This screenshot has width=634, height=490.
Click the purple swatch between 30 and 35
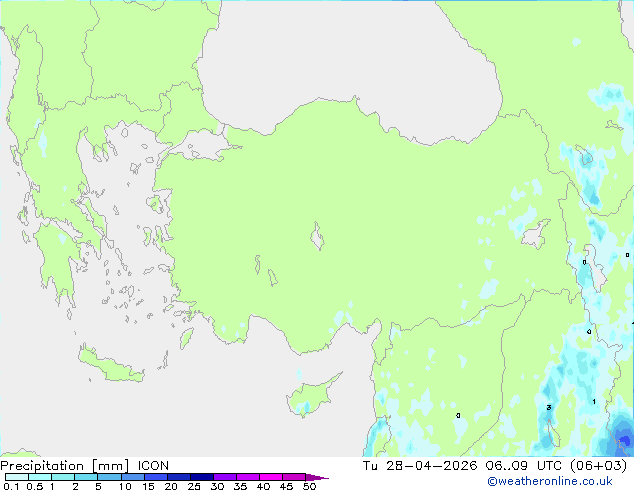tap(225, 477)
